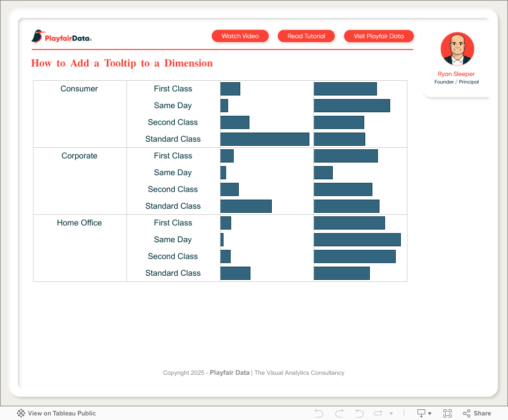Screen dimensions: 508x420
Task: Enter full screen mode
Action: 448,413
